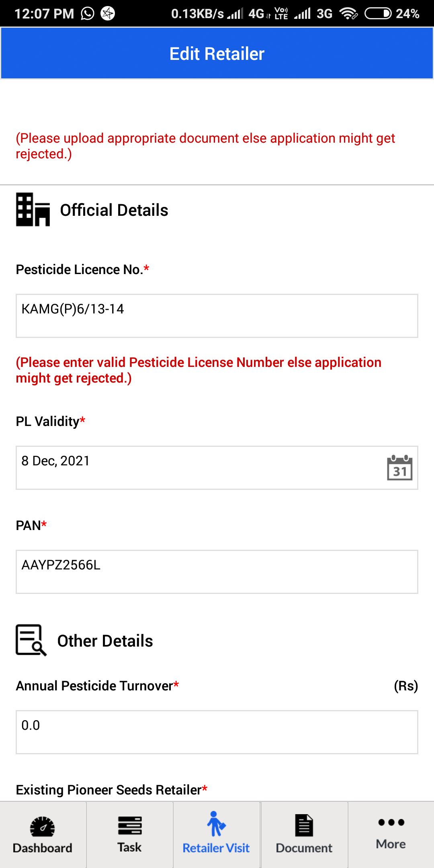Viewport: 434px width, 868px height.
Task: Select the PL Validity date field
Action: coord(217,468)
